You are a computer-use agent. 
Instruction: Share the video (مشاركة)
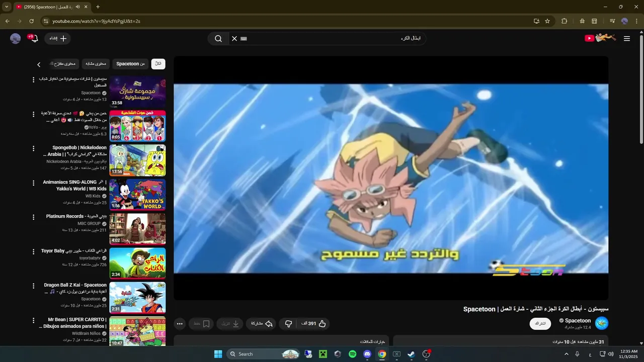tap(262, 323)
